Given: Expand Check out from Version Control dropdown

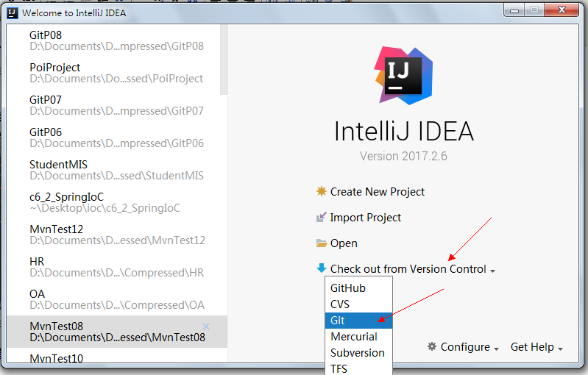Looking at the screenshot, I should point(492,271).
